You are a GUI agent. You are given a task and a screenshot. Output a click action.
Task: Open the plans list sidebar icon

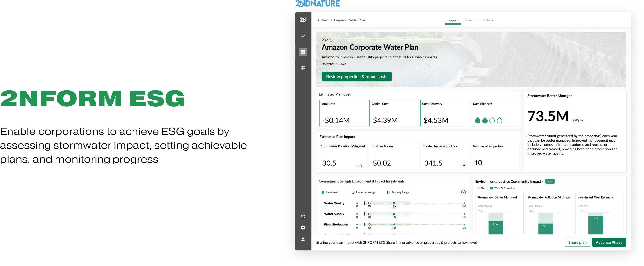coord(303,52)
